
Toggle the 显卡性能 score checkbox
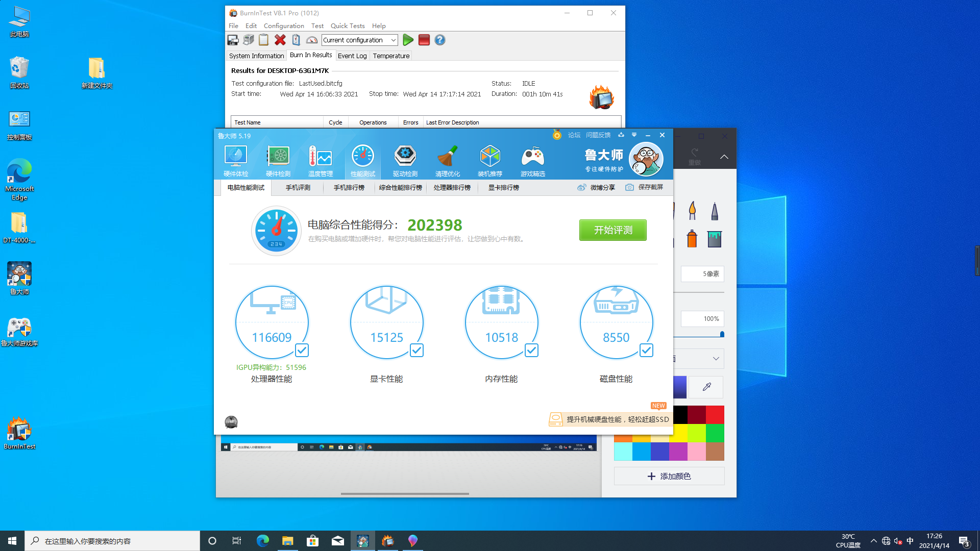416,350
